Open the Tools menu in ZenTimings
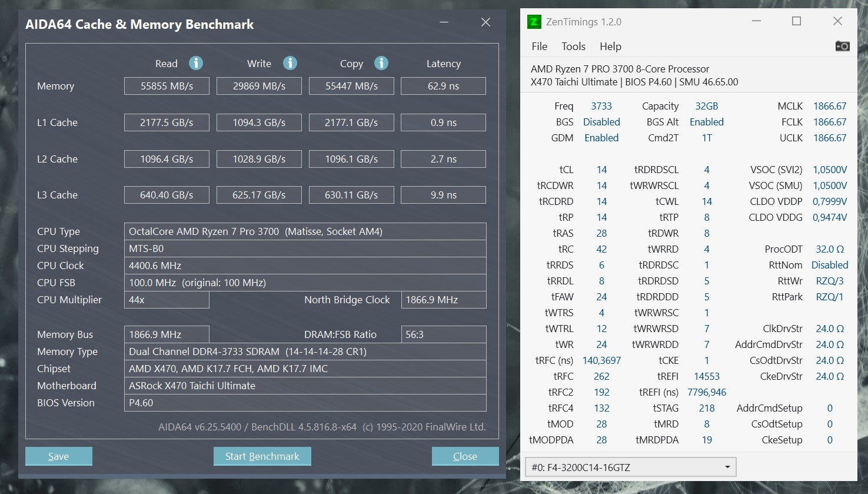 (x=573, y=46)
